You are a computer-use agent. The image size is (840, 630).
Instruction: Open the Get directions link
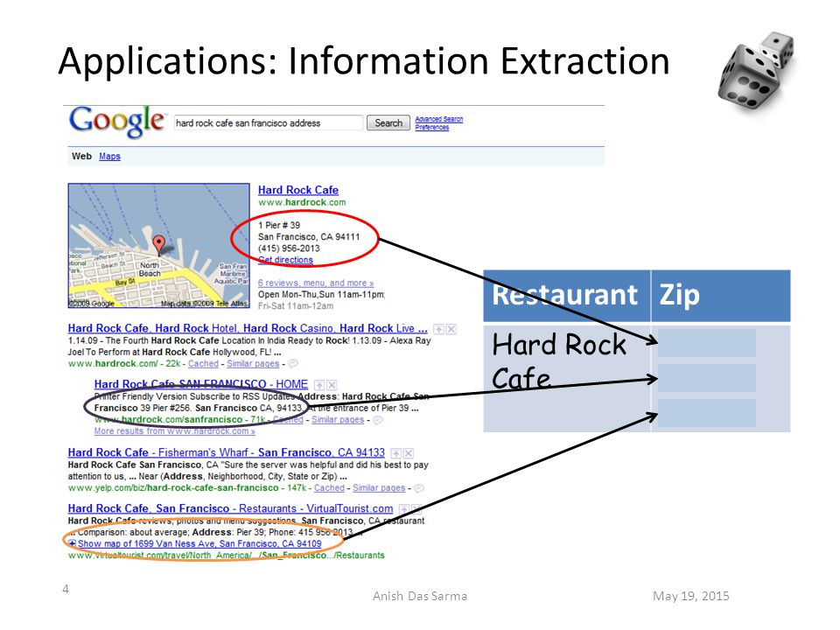tap(285, 260)
